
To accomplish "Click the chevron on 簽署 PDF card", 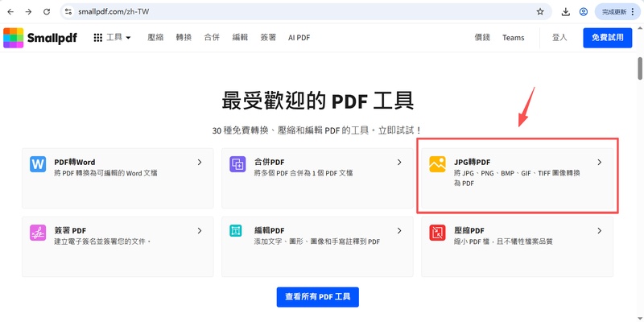I will click(x=200, y=231).
